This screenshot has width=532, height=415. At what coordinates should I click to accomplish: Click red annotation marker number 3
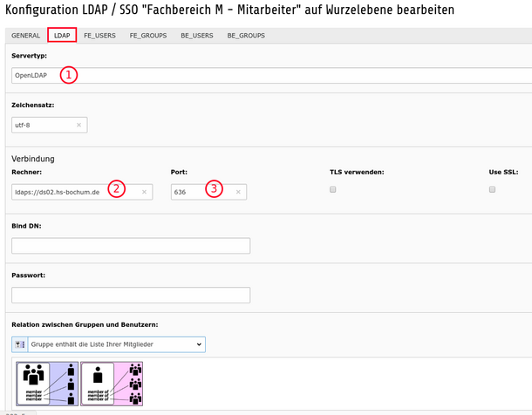pyautogui.click(x=214, y=189)
